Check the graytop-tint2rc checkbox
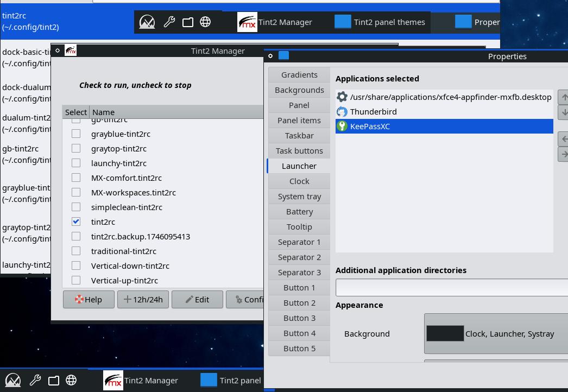The width and height of the screenshot is (568, 392). click(x=76, y=149)
